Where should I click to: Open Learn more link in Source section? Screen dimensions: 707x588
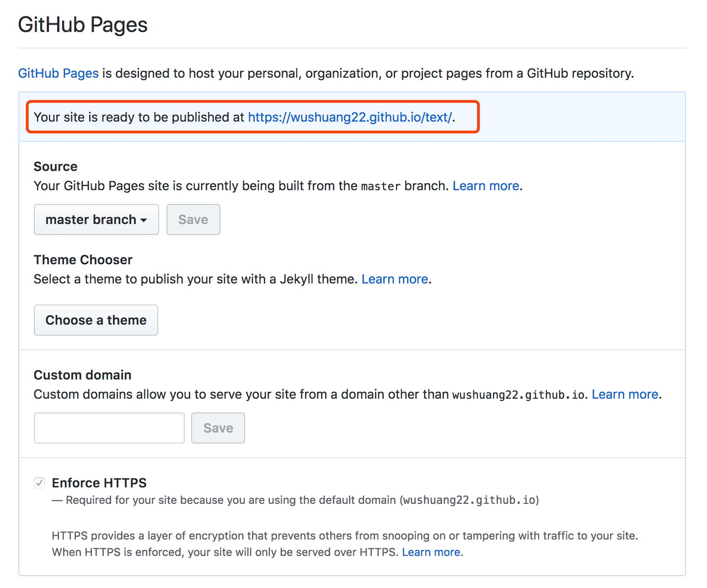[x=486, y=186]
